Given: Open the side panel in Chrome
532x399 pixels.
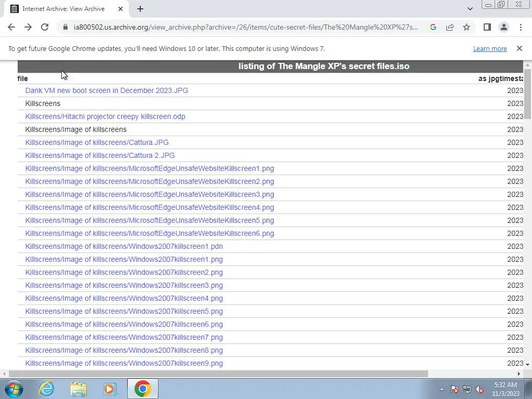Looking at the screenshot, I should pyautogui.click(x=487, y=27).
